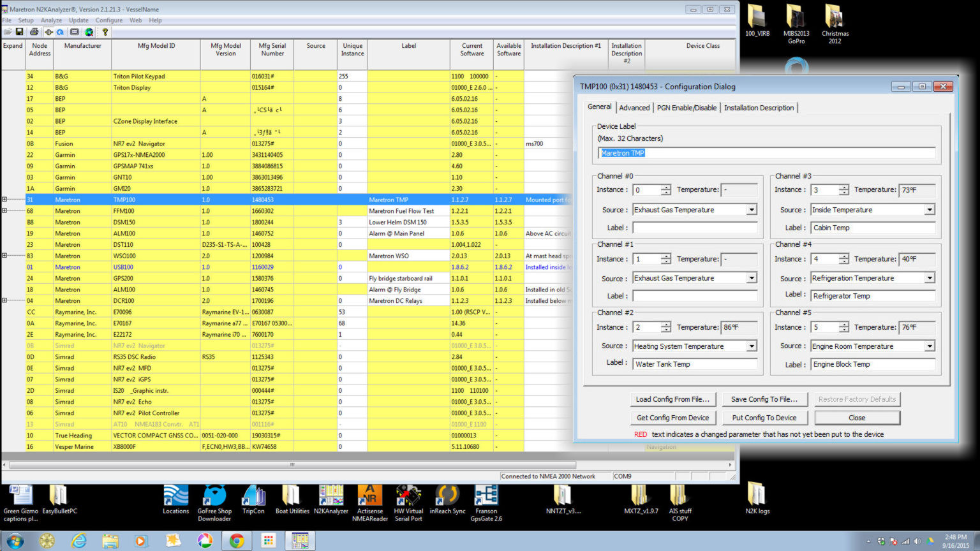Click the volume speaker icon in system tray
Viewport: 980px width, 551px height.
pyautogui.click(x=917, y=541)
